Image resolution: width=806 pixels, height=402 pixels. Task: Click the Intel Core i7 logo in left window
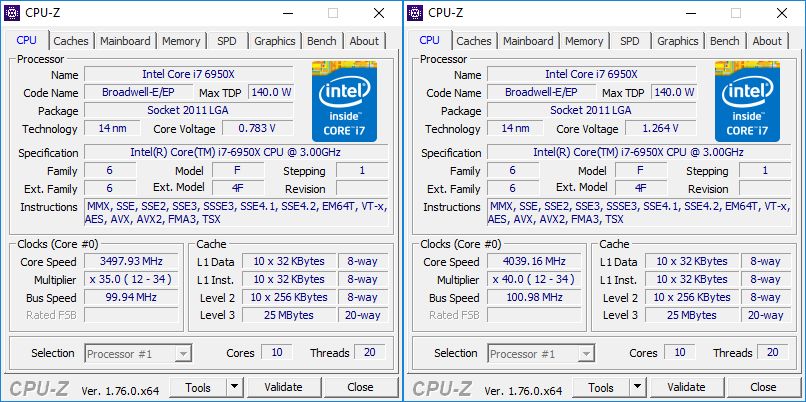click(344, 101)
